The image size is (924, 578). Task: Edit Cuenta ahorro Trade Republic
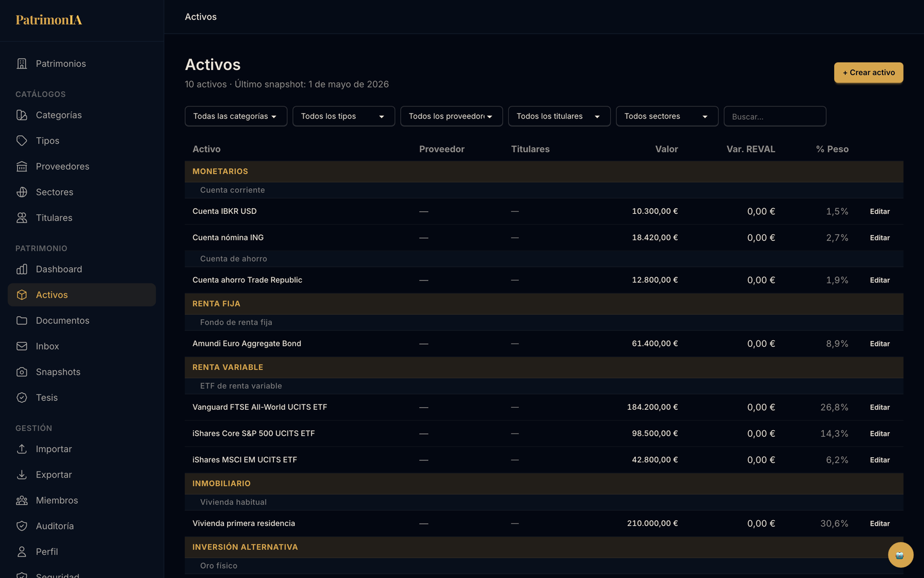(x=880, y=280)
